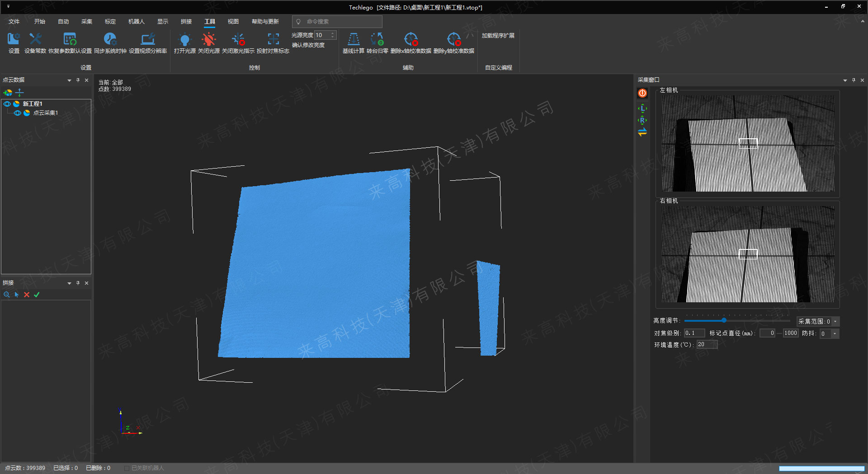
Task: Click 加载程序扩展 button
Action: click(x=498, y=36)
